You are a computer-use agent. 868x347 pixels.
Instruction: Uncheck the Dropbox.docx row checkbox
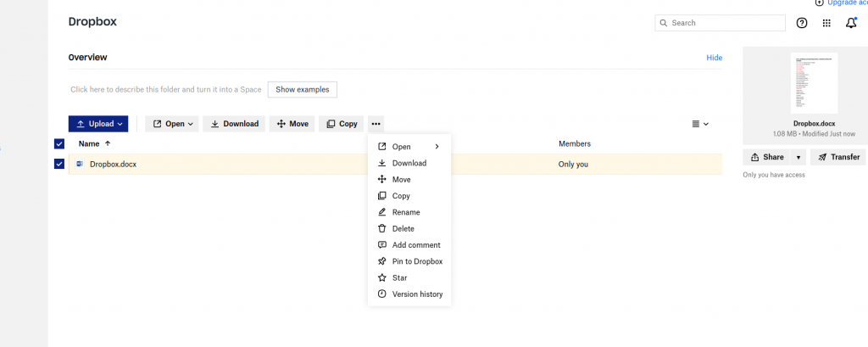coord(59,164)
